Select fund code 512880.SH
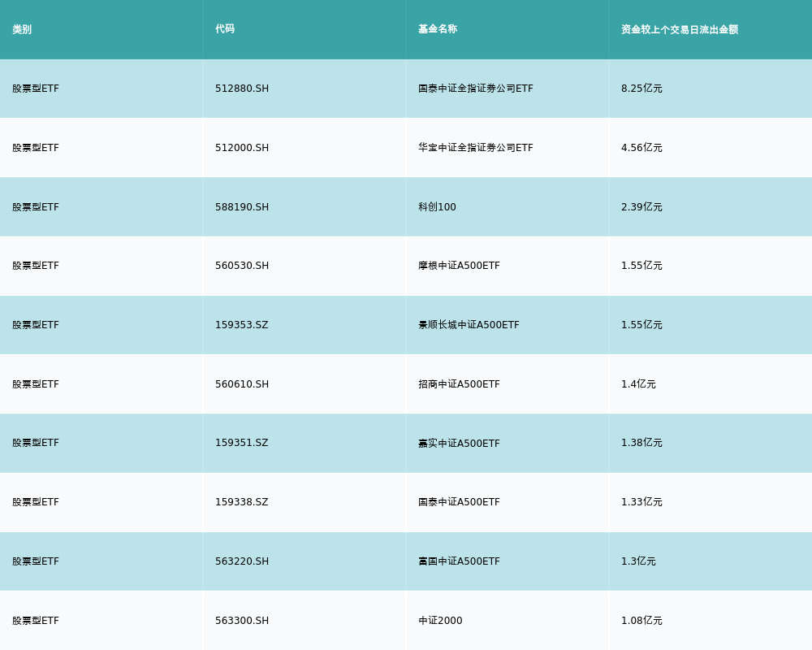 (x=242, y=89)
